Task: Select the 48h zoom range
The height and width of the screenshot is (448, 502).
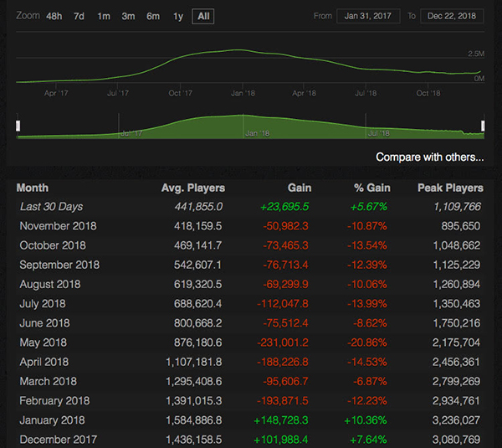Action: 54,16
